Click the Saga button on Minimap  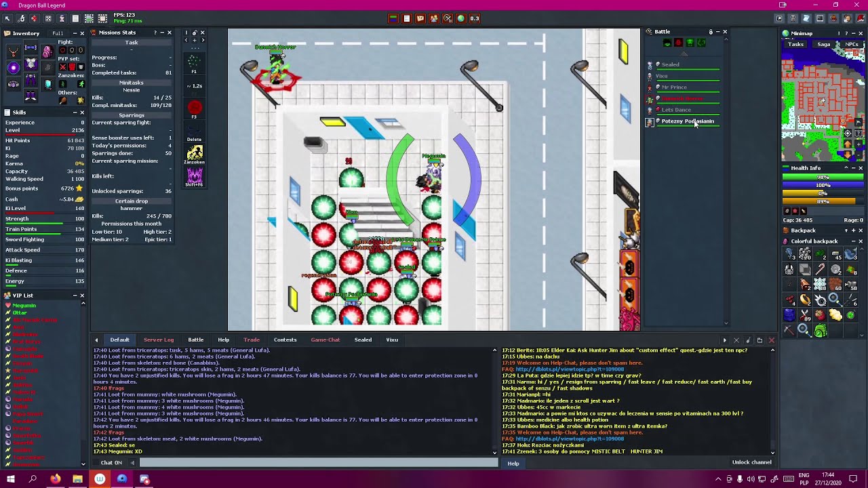(x=824, y=45)
